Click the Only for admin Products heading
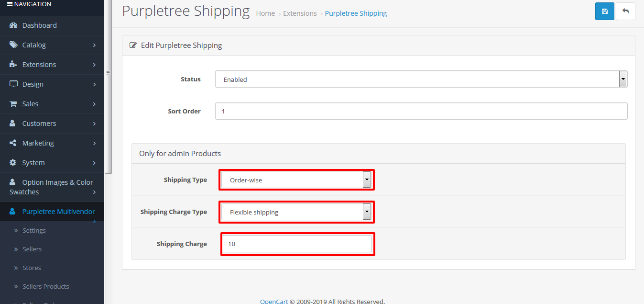Viewport: 644px width, 304px height. tap(180, 154)
